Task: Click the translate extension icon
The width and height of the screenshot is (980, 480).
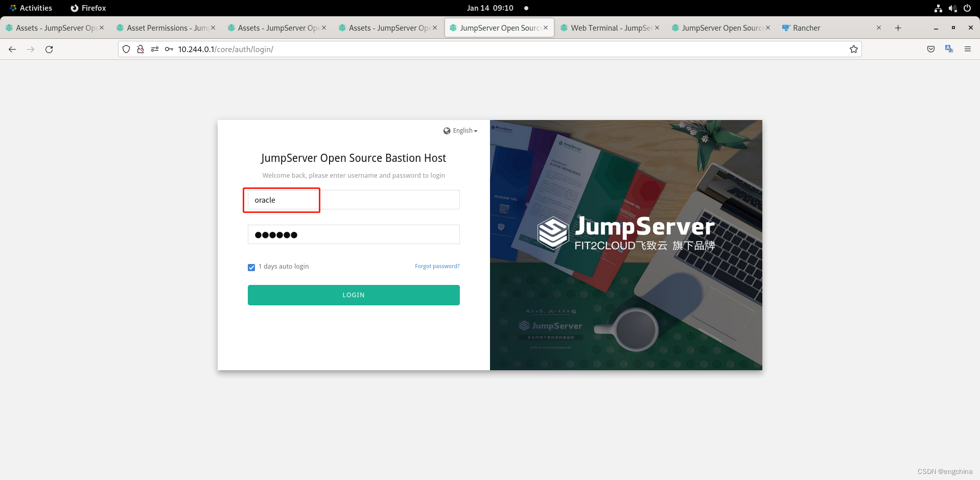Action: [949, 49]
